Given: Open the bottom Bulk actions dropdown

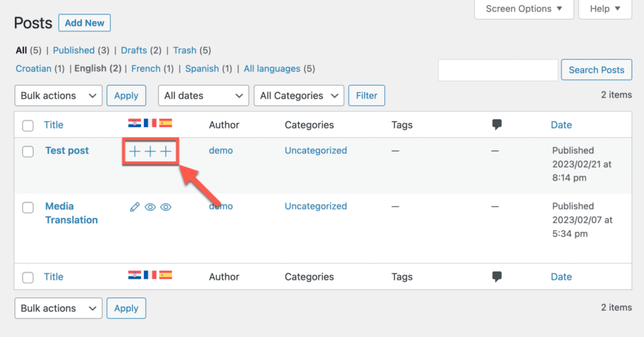Looking at the screenshot, I should (x=58, y=308).
